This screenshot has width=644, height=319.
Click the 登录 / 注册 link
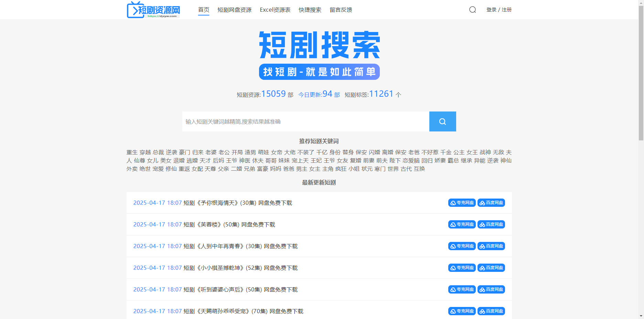tap(499, 10)
